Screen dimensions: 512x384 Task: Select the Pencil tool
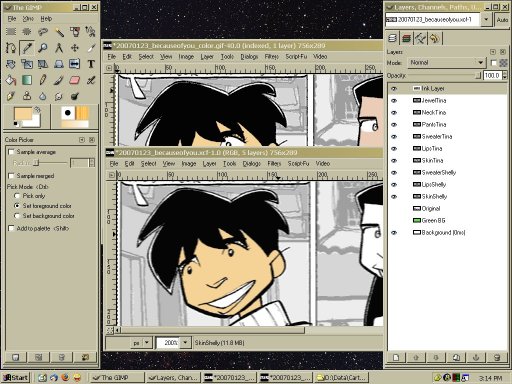coord(43,80)
